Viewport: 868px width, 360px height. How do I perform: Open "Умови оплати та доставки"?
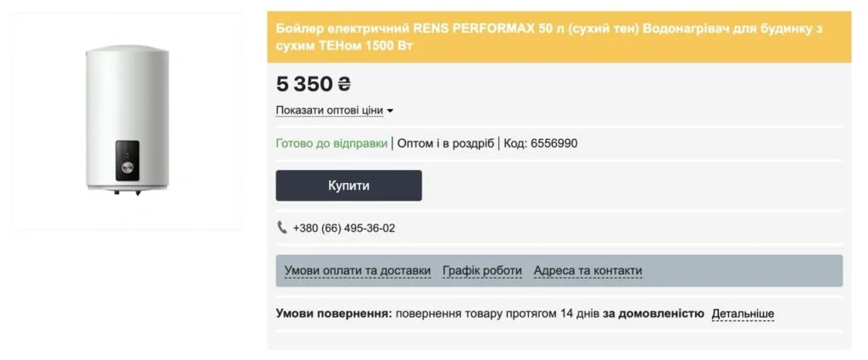[357, 271]
